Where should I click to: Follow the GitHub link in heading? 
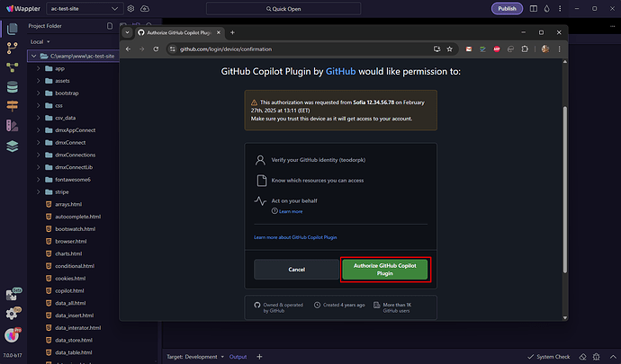click(340, 72)
